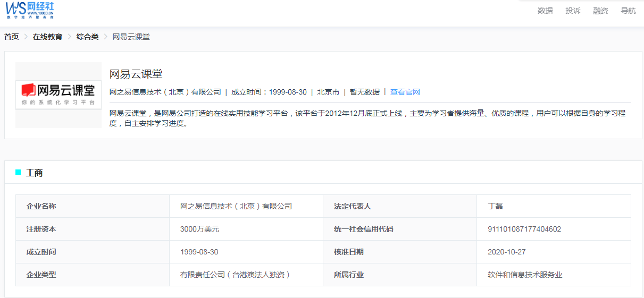Select 网之易信息技术（北京）有限公司 table cell
Image resolution: width=644 pixels, height=298 pixels.
[x=246, y=206]
